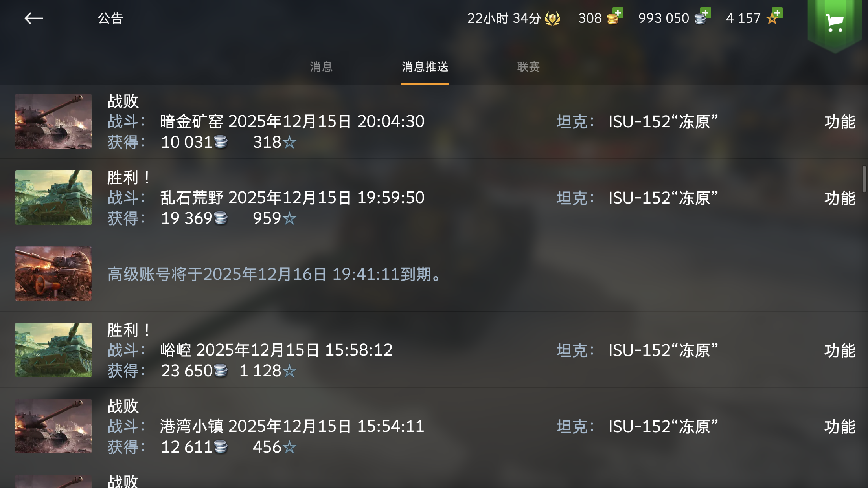Switch to the 联赛 tab
The width and height of the screenshot is (868, 488).
528,67
